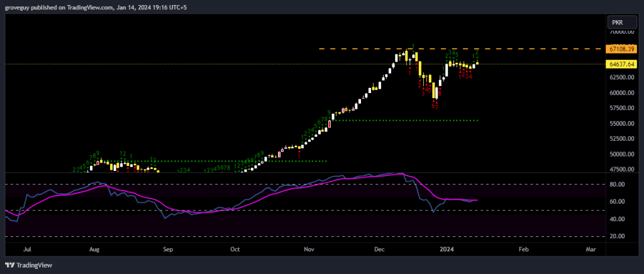Select the green dotted support line near 55000
644x274 pixels.
[409, 120]
